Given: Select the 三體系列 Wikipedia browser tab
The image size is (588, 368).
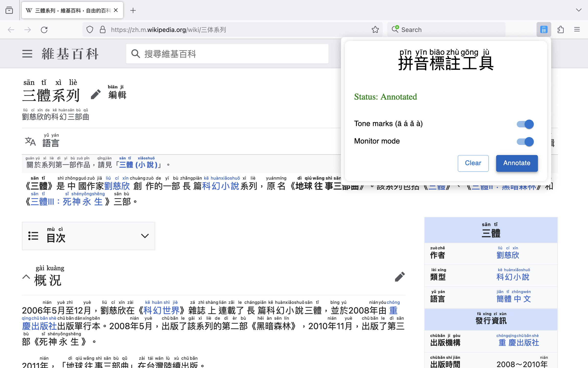Looking at the screenshot, I should tap(69, 10).
